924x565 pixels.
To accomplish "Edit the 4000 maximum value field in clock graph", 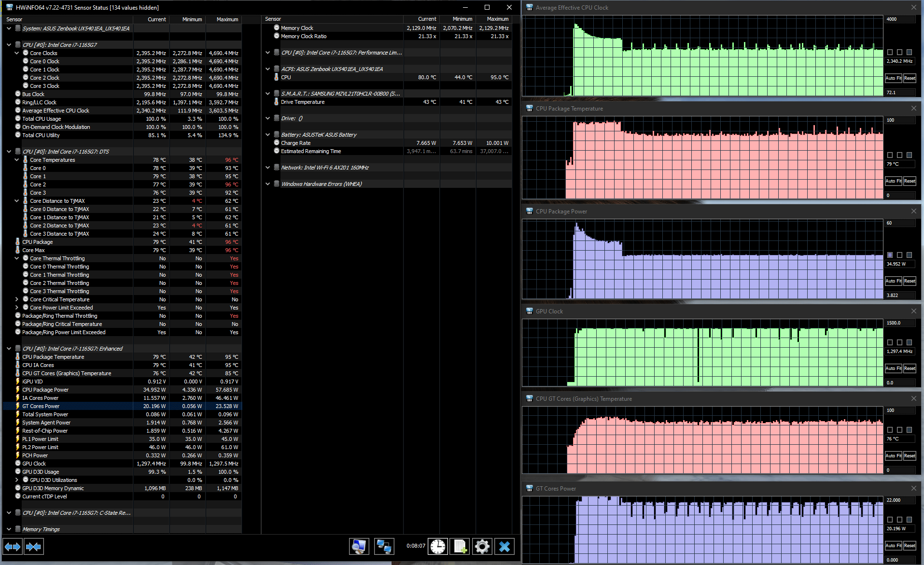I will click(x=900, y=19).
